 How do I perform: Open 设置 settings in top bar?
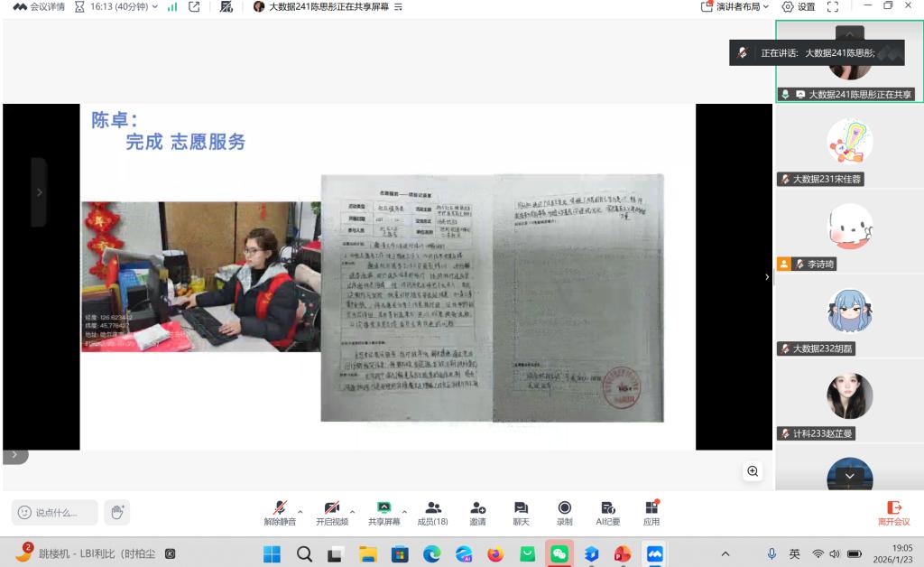(798, 6)
